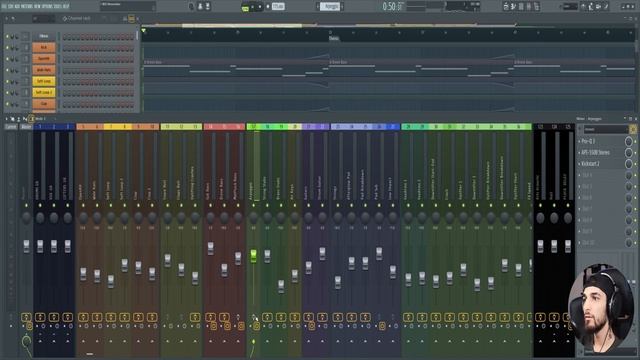This screenshot has height=360, width=640.
Task: Select the Current mixer track header
Action: [x=11, y=127]
